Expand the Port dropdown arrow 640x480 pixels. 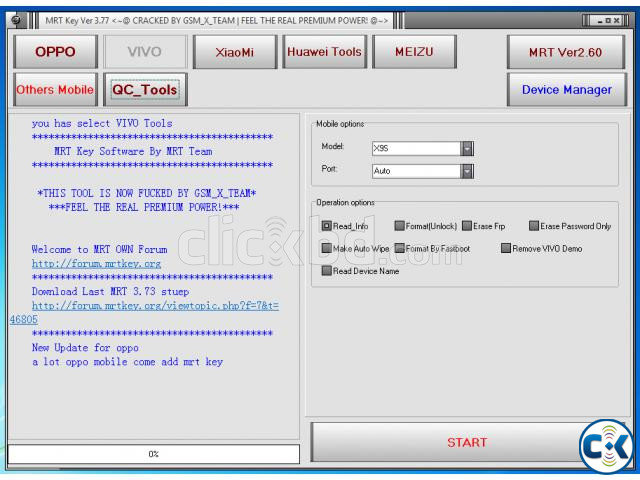point(467,171)
